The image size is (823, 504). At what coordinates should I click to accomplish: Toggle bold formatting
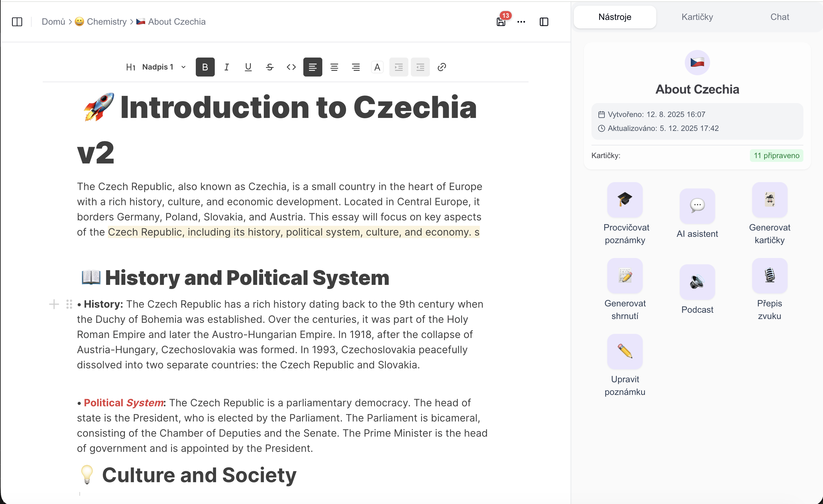pos(205,67)
